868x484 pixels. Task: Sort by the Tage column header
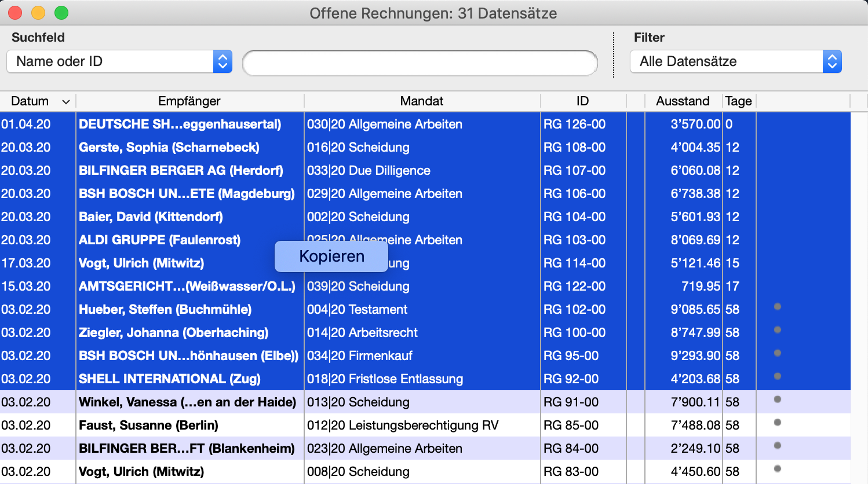pyautogui.click(x=738, y=101)
